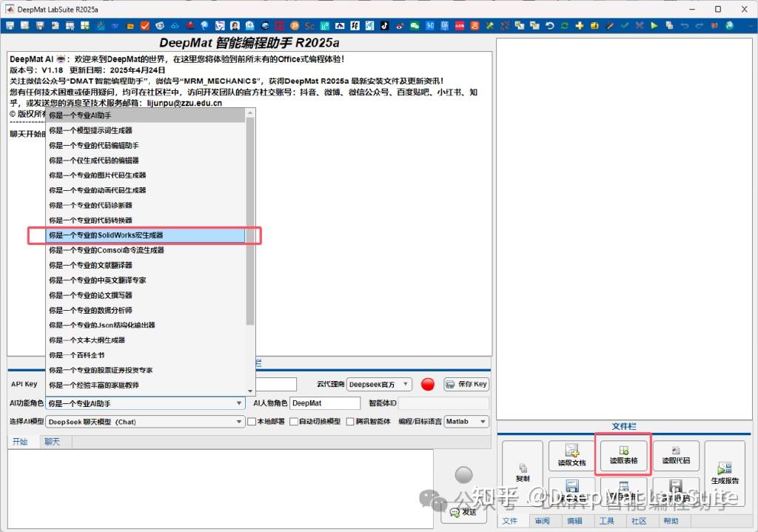Image resolution: width=758 pixels, height=532 pixels.
Task: Click the white circular undo arrow icon
Action: tap(550, 26)
